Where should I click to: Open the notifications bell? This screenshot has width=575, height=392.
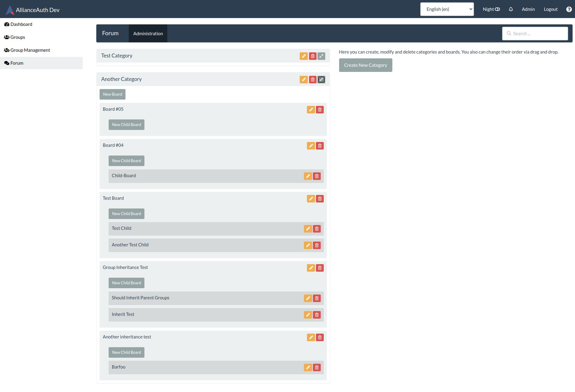pos(511,9)
